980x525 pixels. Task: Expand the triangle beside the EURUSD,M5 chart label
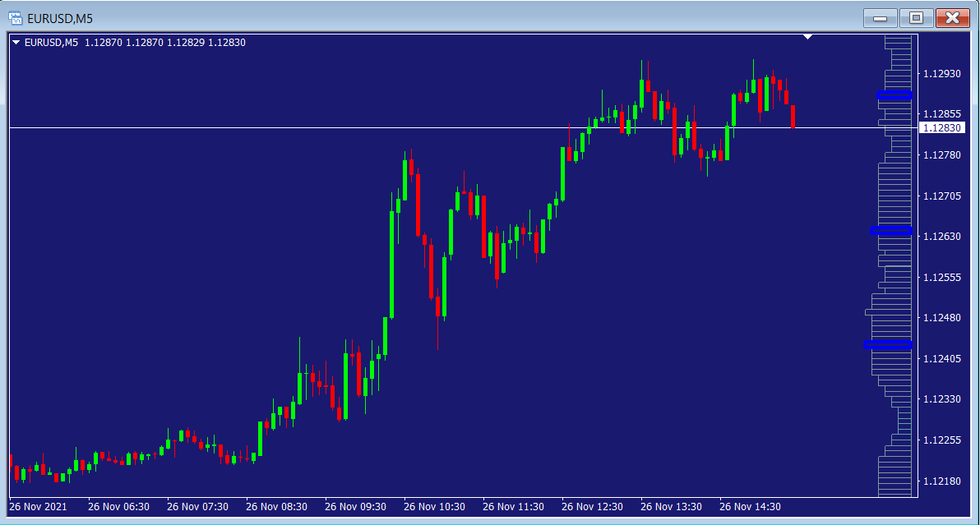[x=16, y=43]
